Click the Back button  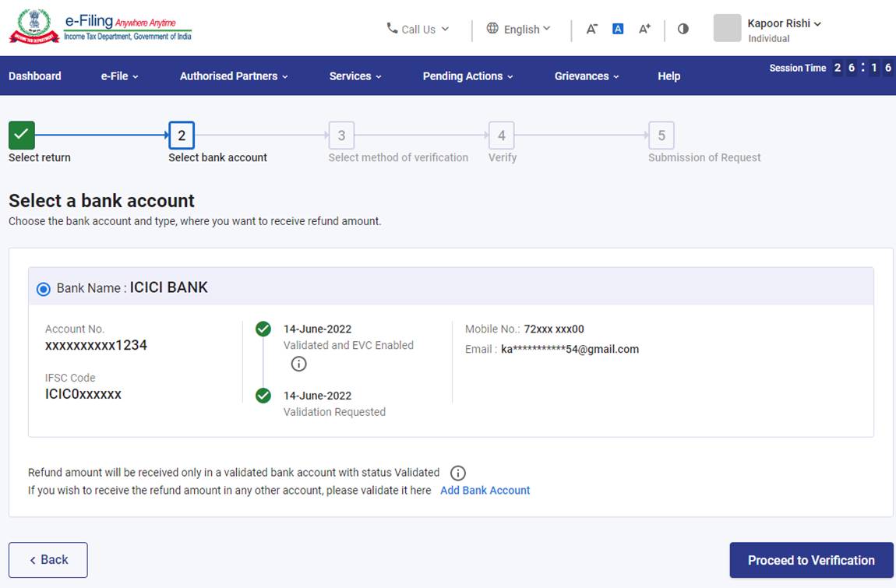pos(48,559)
